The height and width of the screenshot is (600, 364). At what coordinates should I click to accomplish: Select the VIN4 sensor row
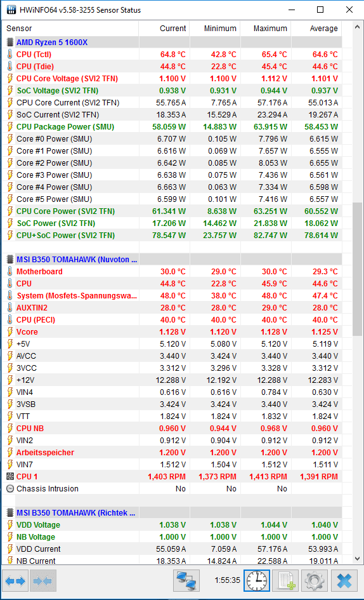(x=172, y=392)
